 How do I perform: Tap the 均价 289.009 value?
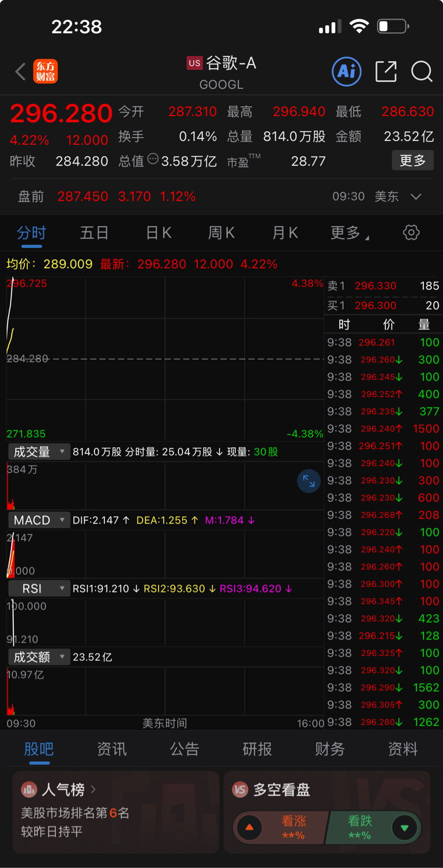(68, 264)
